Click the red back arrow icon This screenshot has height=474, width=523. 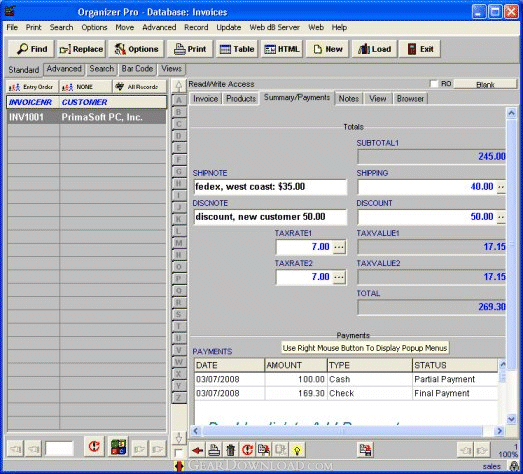click(197, 450)
